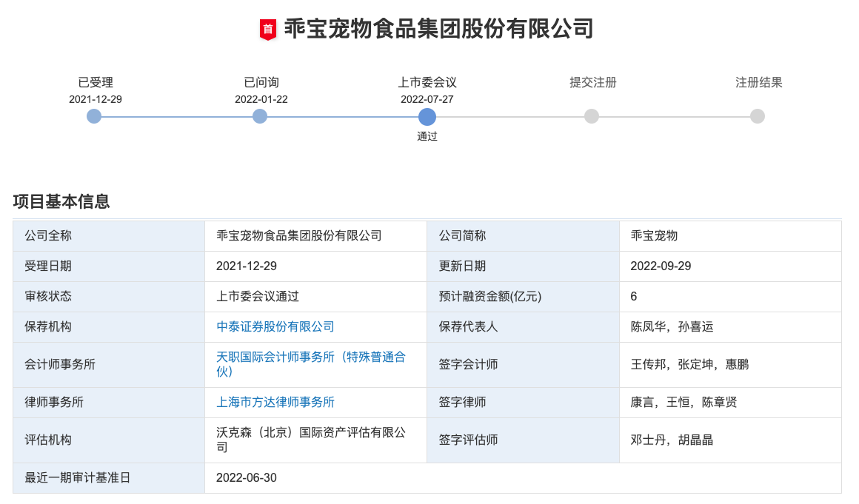Click the update date value 2022-09-29
Viewport: 859px width, 504px height.
[x=661, y=266]
